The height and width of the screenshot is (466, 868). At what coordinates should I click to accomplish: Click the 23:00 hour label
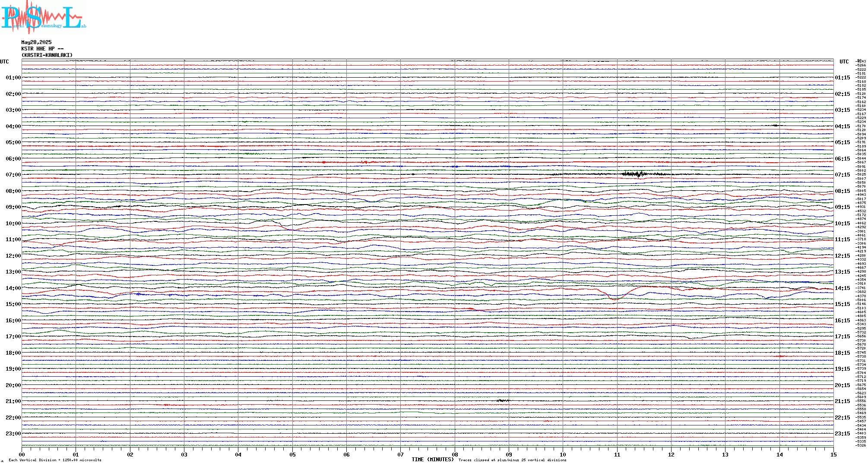(13, 434)
